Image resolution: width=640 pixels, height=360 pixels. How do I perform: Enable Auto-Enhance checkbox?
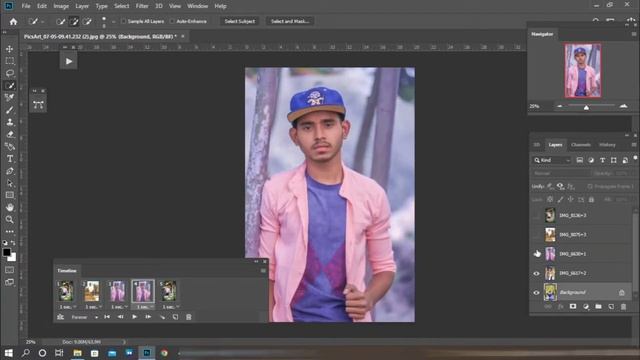point(172,21)
